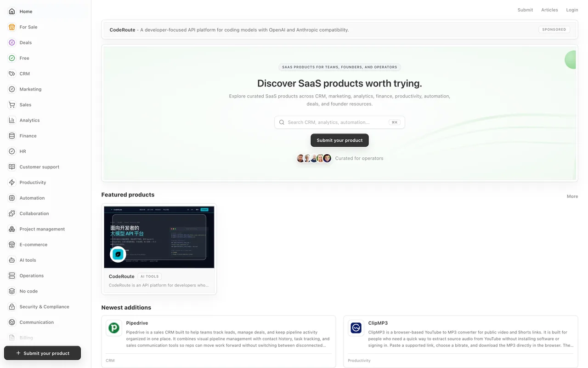Viewport: 588px width, 368px height.
Task: Select the Analytics category label
Action: [x=29, y=121]
